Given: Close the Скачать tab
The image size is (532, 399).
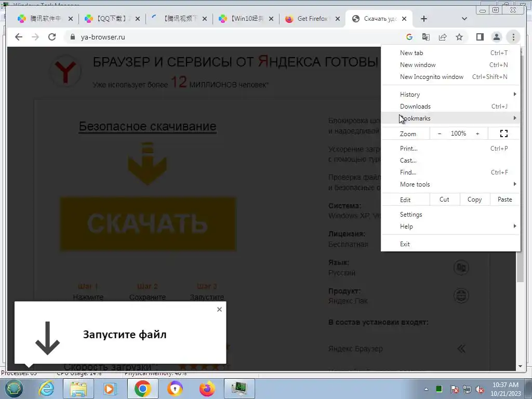Looking at the screenshot, I should pyautogui.click(x=404, y=19).
